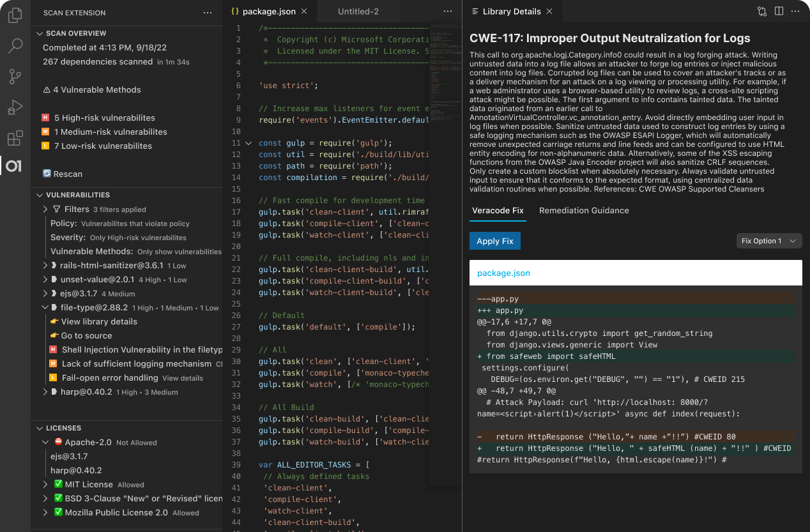Expand the harp@0.40.2 dependency
810x532 pixels.
[x=45, y=392]
